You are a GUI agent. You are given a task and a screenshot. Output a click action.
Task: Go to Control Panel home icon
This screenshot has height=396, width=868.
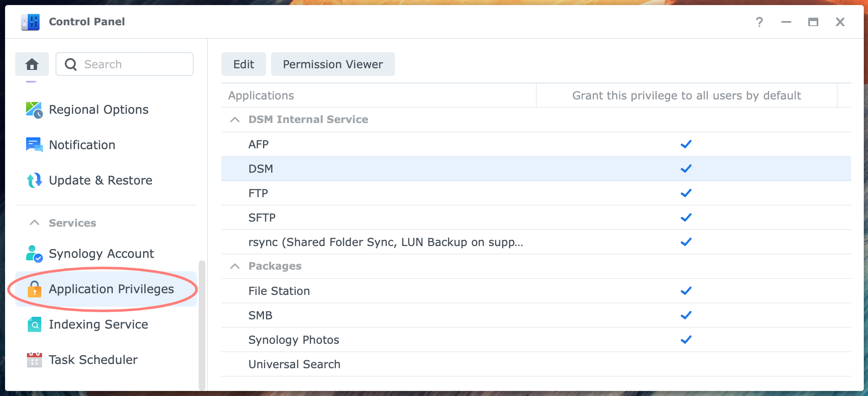(32, 64)
